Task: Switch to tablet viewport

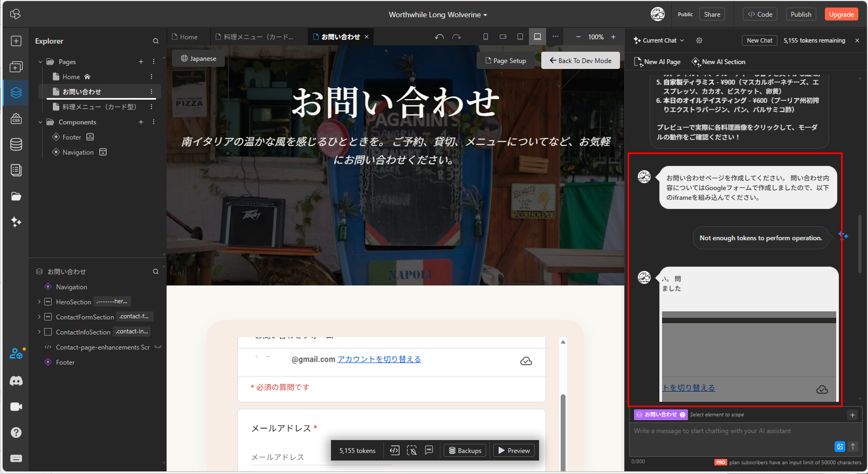Action: 520,37
